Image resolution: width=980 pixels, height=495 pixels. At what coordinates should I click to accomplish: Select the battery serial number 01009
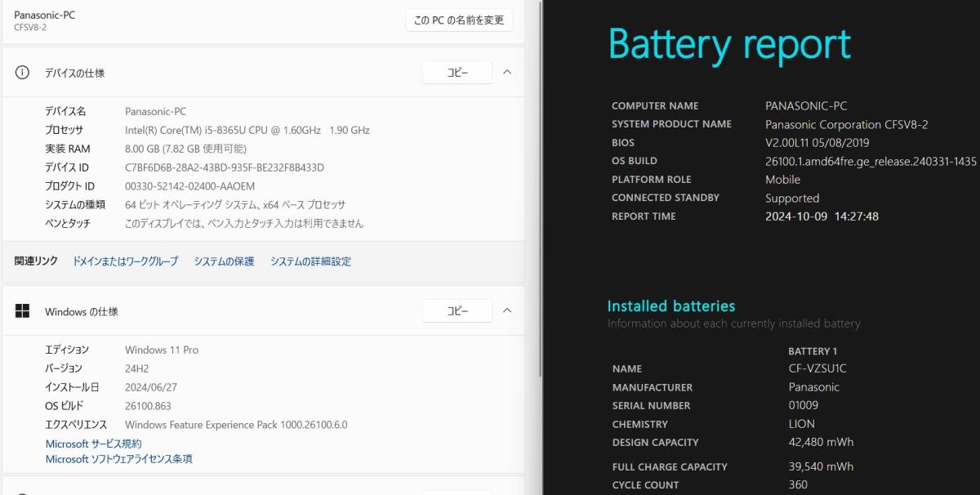coord(803,406)
